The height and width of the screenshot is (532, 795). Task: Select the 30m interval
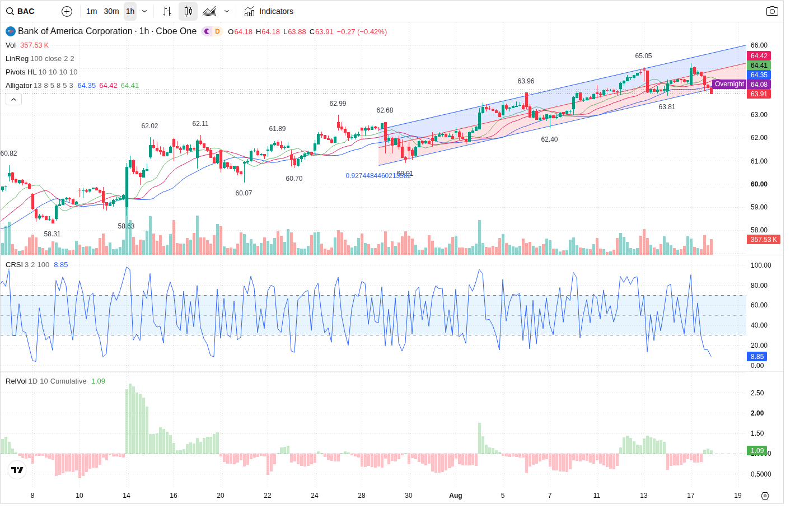coord(111,11)
